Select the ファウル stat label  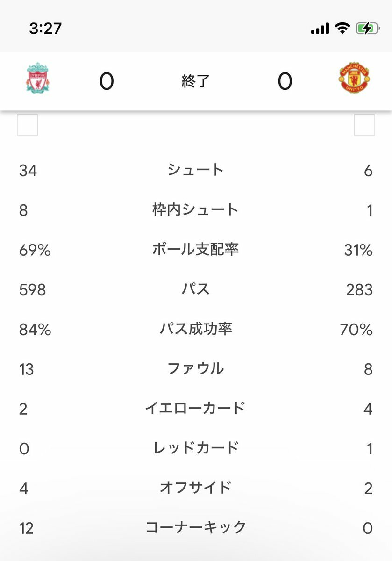point(196,369)
